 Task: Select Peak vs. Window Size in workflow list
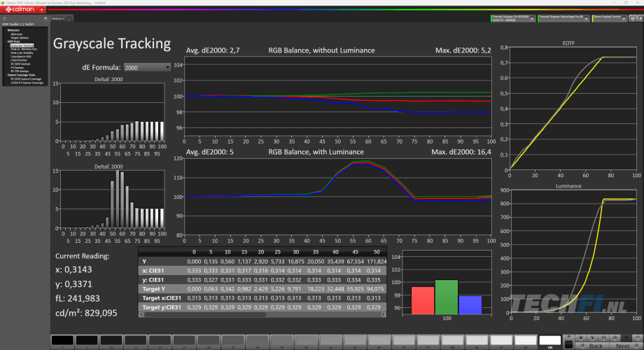(24, 48)
